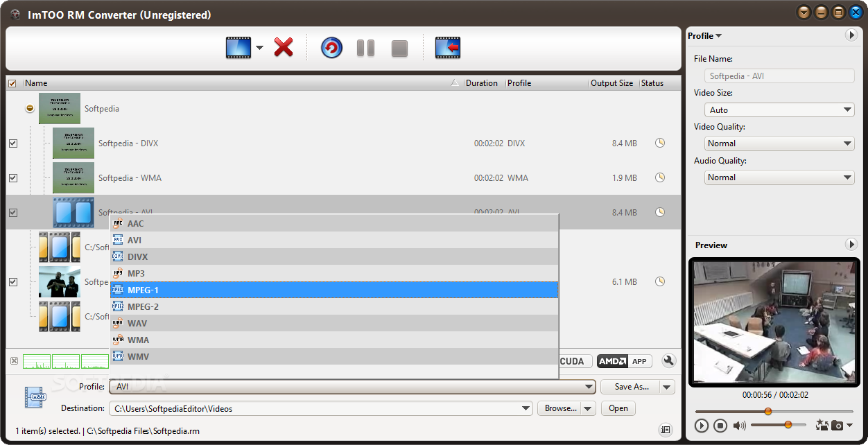
Task: Click the AVI profile icon beside Profile label
Action: click(x=35, y=396)
